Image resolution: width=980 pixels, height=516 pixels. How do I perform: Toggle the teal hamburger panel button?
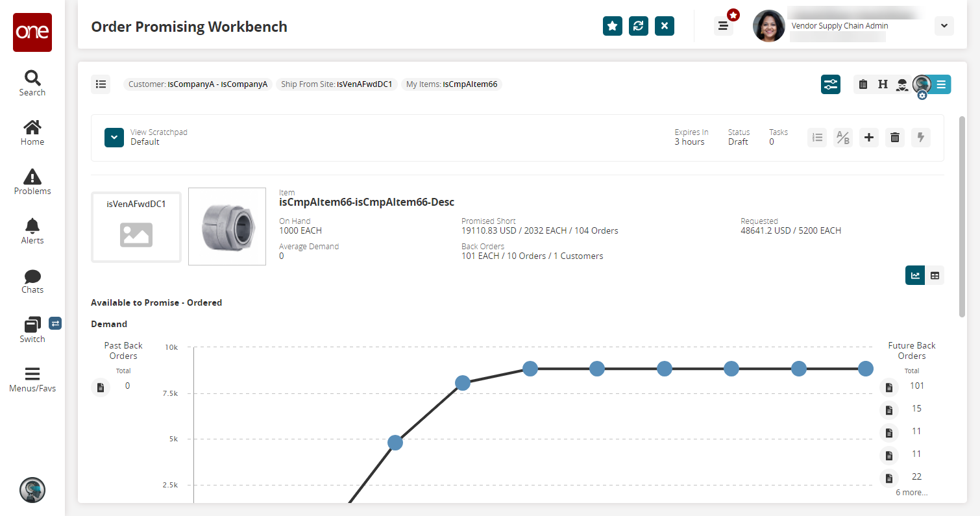click(x=941, y=84)
